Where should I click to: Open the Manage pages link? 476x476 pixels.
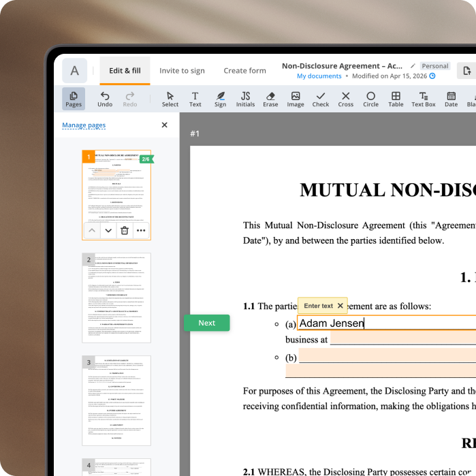[x=84, y=125]
